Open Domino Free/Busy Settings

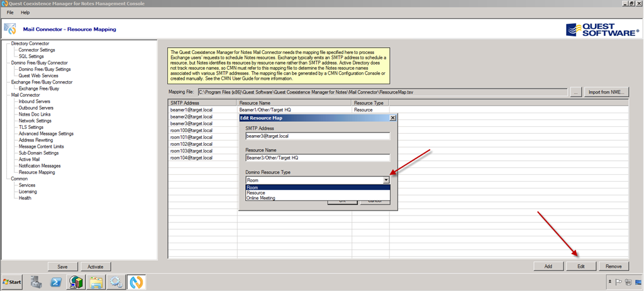[x=45, y=69]
